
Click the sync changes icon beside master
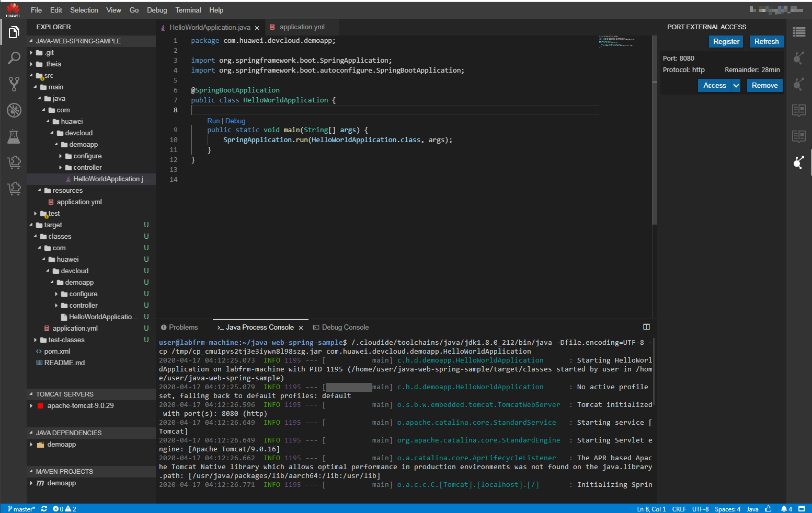pyautogui.click(x=44, y=509)
